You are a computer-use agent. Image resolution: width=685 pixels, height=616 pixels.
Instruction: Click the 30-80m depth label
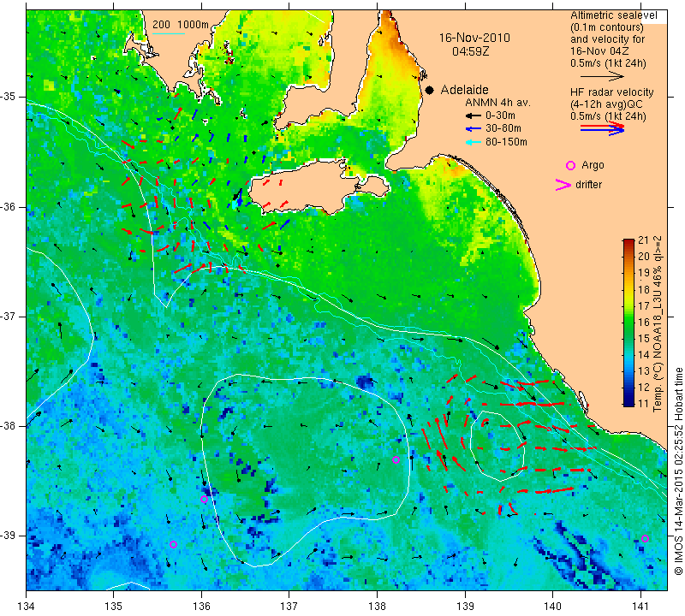(503, 129)
